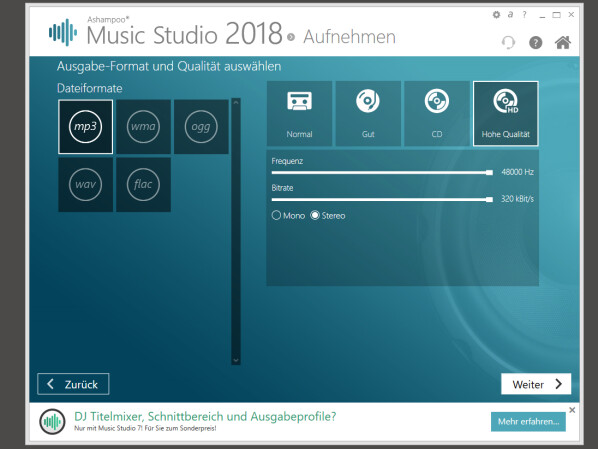Choose the ogg file format
This screenshot has height=449, width=598.
[201, 127]
